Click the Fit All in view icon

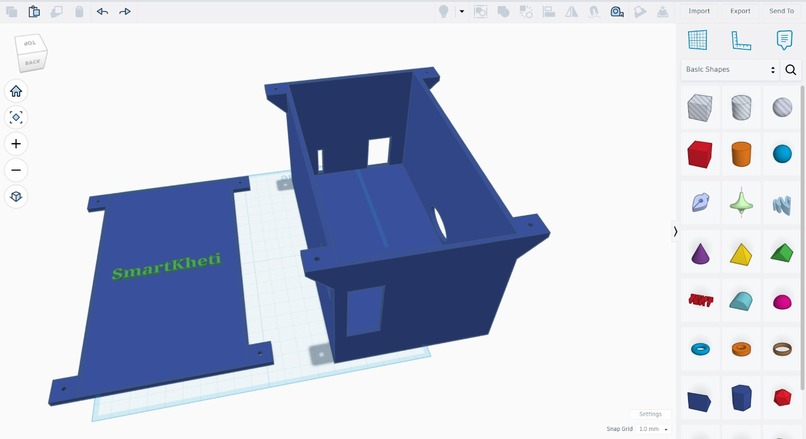pos(16,117)
